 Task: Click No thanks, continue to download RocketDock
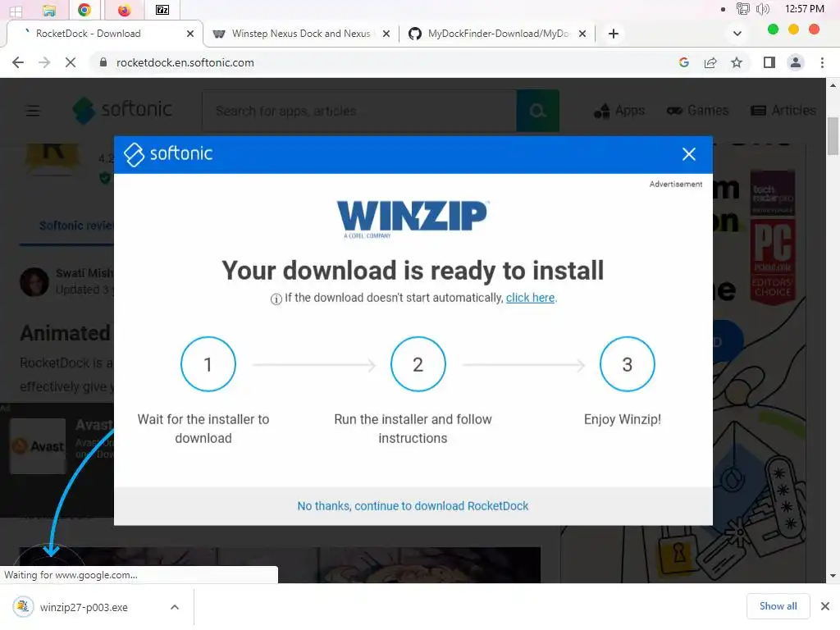click(413, 505)
